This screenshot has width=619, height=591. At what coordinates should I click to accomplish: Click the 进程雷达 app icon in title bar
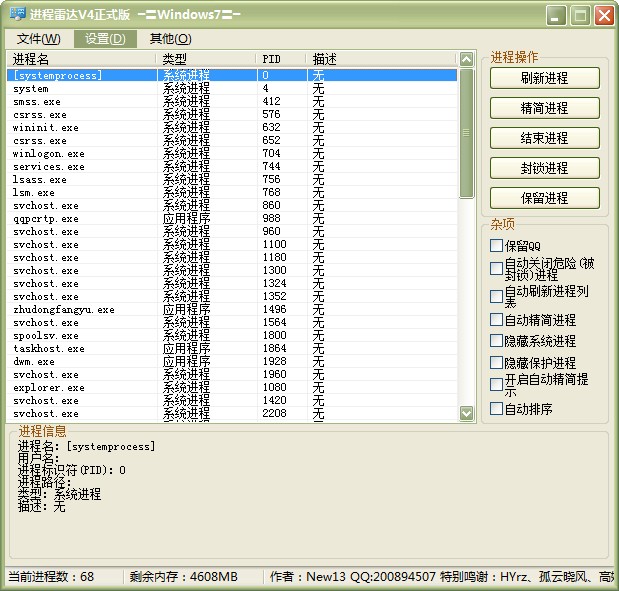(x=17, y=14)
